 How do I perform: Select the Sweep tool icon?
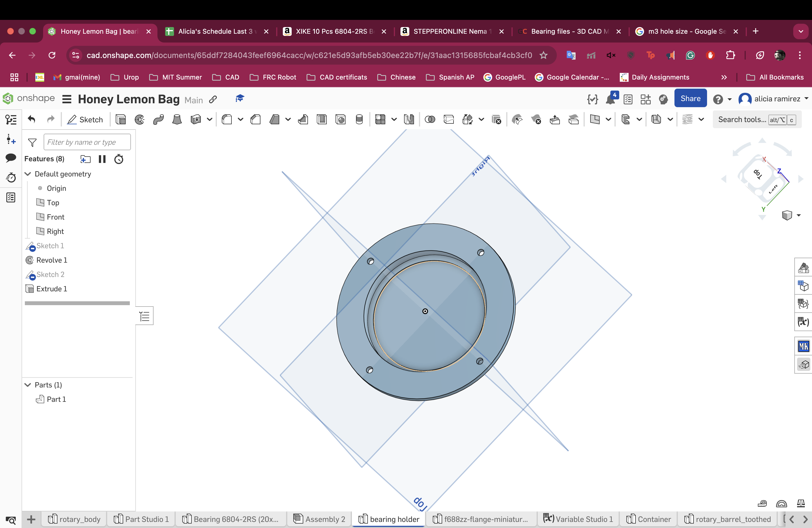[x=158, y=120]
